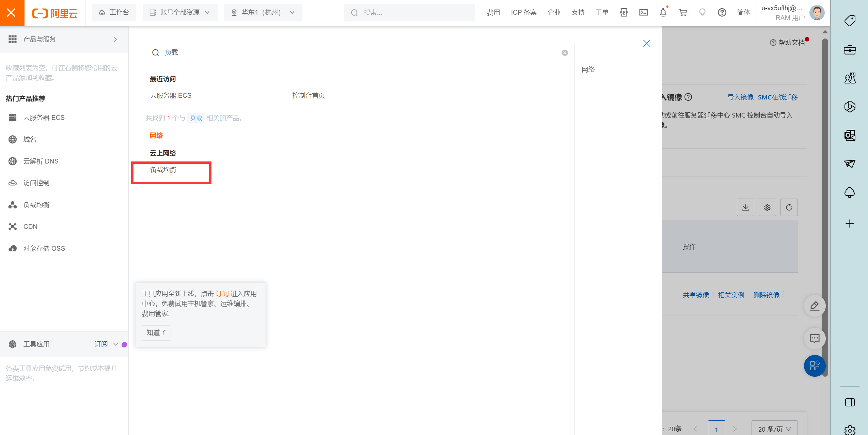Open the help question mark icon

point(722,13)
